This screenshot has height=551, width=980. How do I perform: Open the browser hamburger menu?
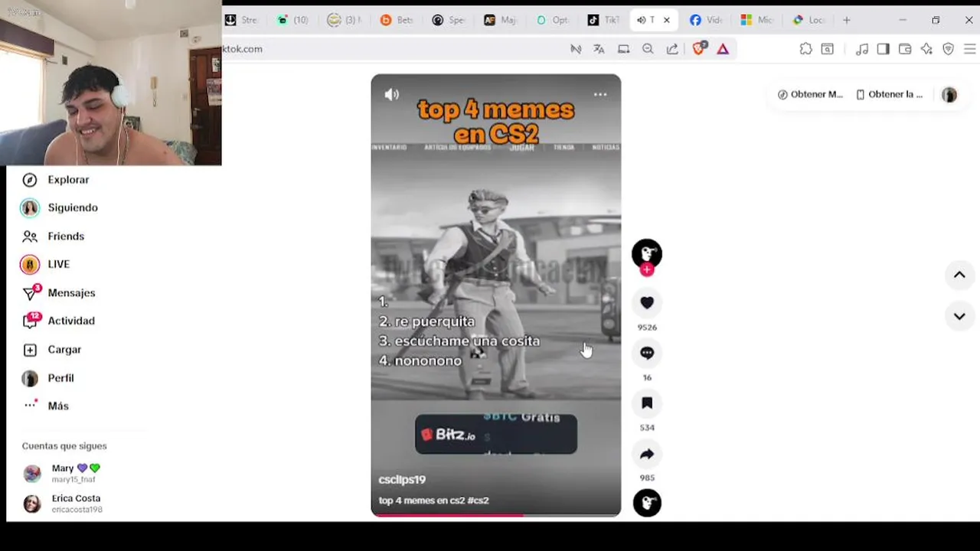tap(969, 49)
